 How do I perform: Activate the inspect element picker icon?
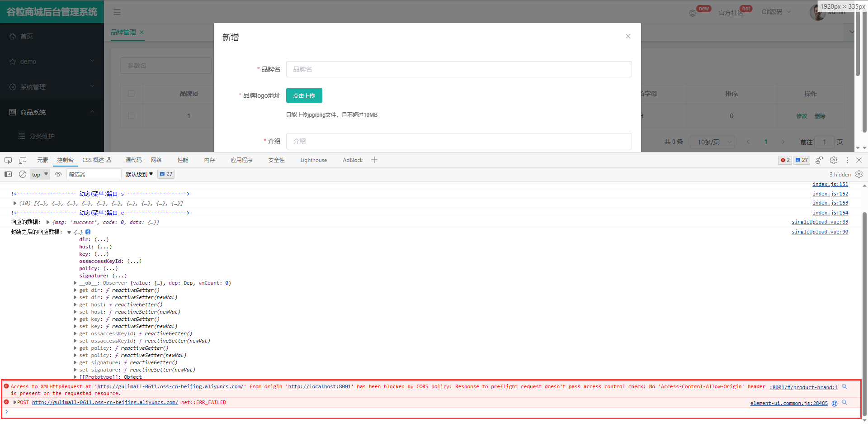(x=8, y=160)
